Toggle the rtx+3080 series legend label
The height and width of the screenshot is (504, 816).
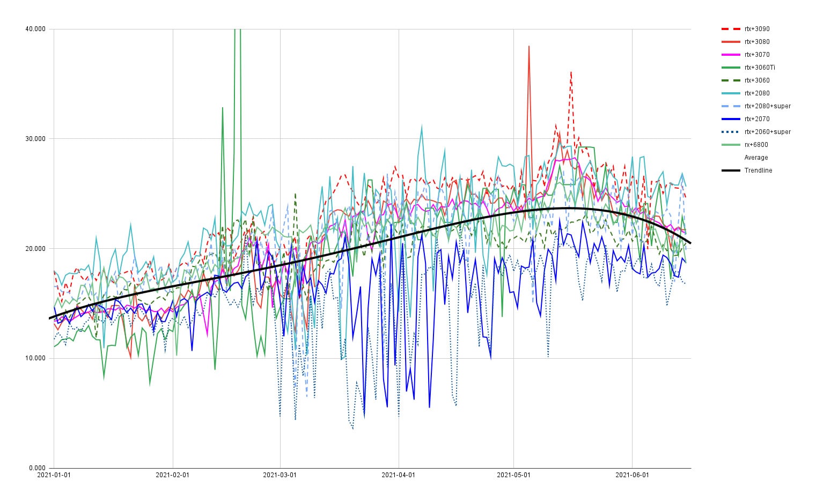pyautogui.click(x=756, y=42)
